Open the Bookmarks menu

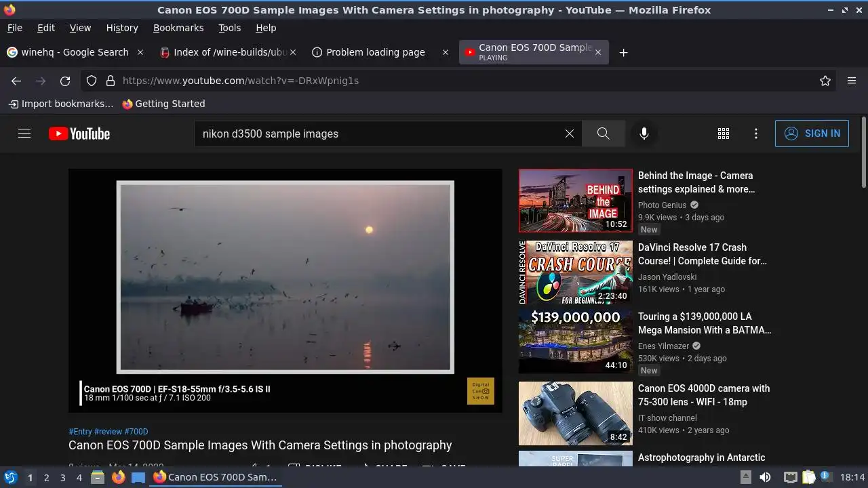click(178, 28)
